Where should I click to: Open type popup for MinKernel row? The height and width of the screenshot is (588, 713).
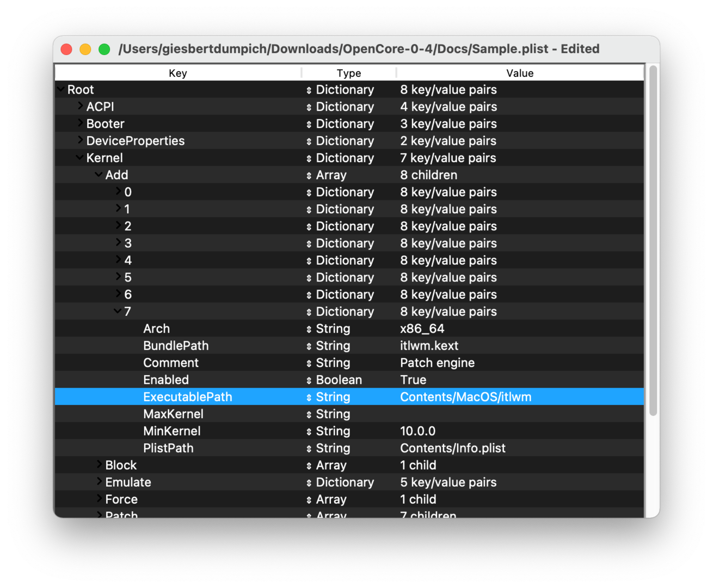click(309, 432)
